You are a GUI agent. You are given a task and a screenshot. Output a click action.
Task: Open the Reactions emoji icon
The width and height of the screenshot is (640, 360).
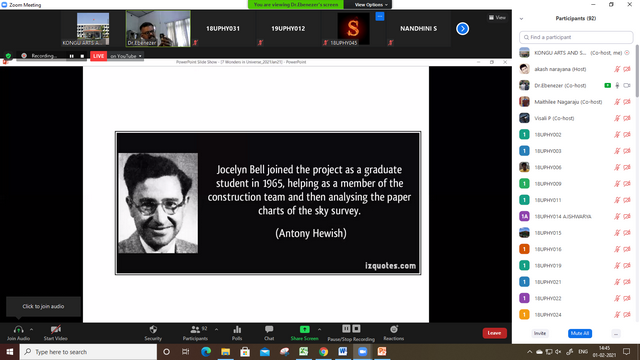(394, 329)
